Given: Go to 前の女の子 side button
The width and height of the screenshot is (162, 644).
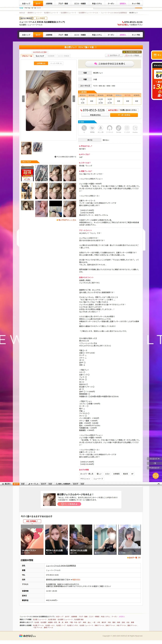Looking at the screenshot, I should click(154, 468).
